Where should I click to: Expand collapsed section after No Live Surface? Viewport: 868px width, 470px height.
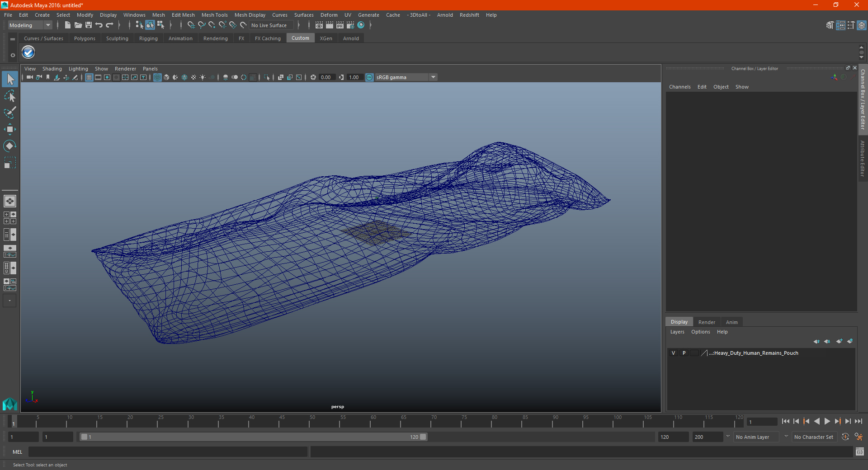pos(299,25)
